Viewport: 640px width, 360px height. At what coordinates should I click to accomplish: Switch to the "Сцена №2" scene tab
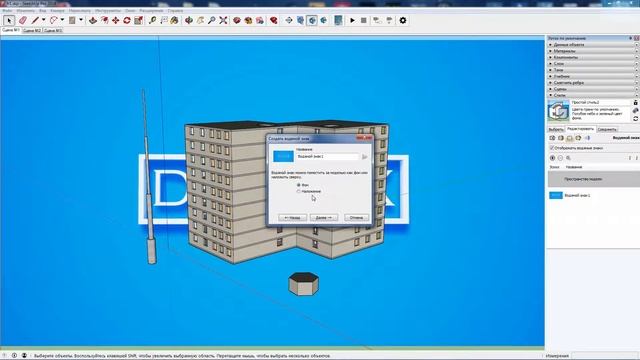(32, 30)
